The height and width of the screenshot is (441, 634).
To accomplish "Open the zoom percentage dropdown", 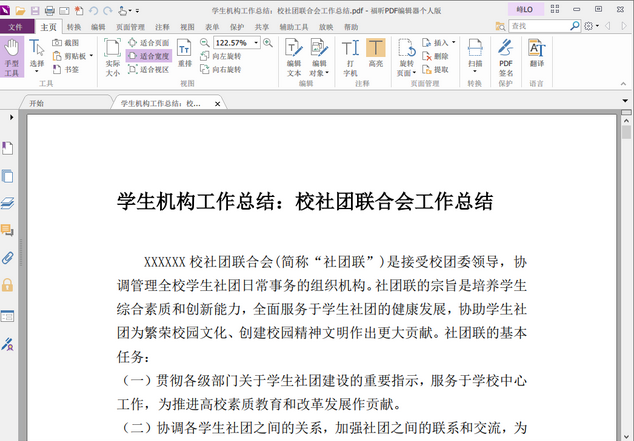I will pos(255,43).
